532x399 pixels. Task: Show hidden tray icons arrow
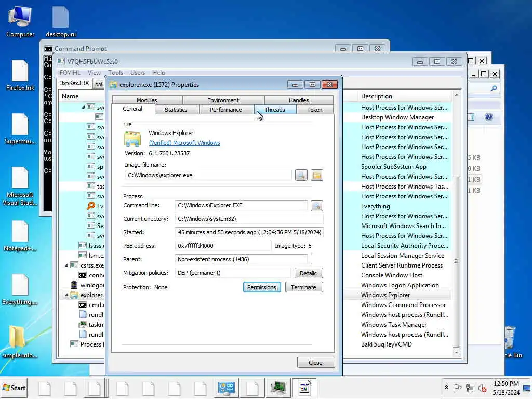click(x=446, y=387)
